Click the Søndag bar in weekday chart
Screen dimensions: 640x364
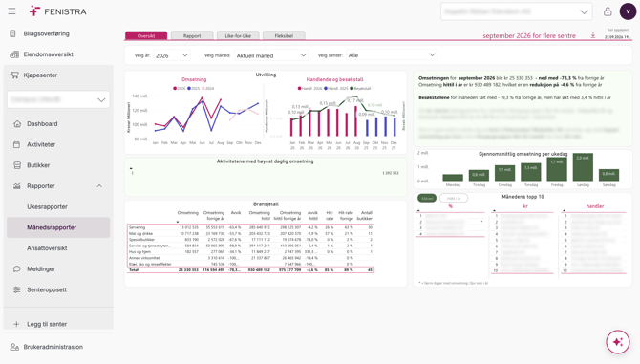[608, 175]
